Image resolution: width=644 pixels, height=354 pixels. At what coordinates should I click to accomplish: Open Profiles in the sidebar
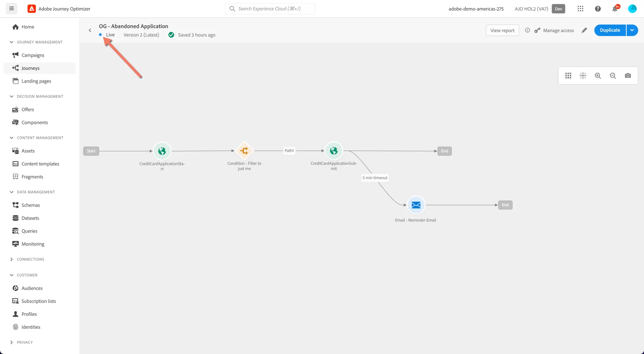40,314
